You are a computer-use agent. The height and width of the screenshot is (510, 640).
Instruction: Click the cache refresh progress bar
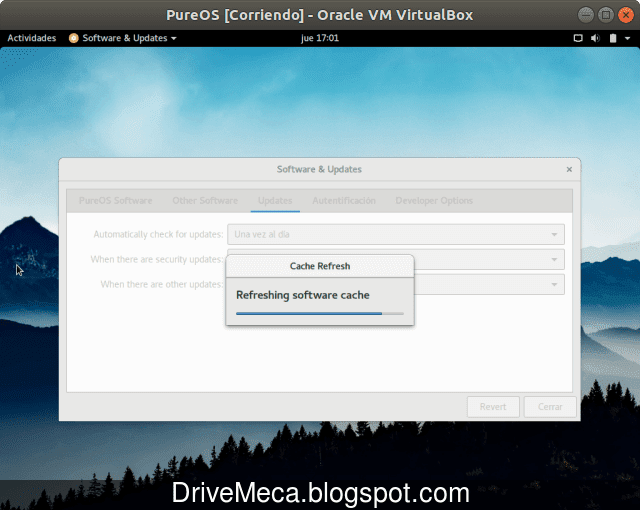(320, 314)
